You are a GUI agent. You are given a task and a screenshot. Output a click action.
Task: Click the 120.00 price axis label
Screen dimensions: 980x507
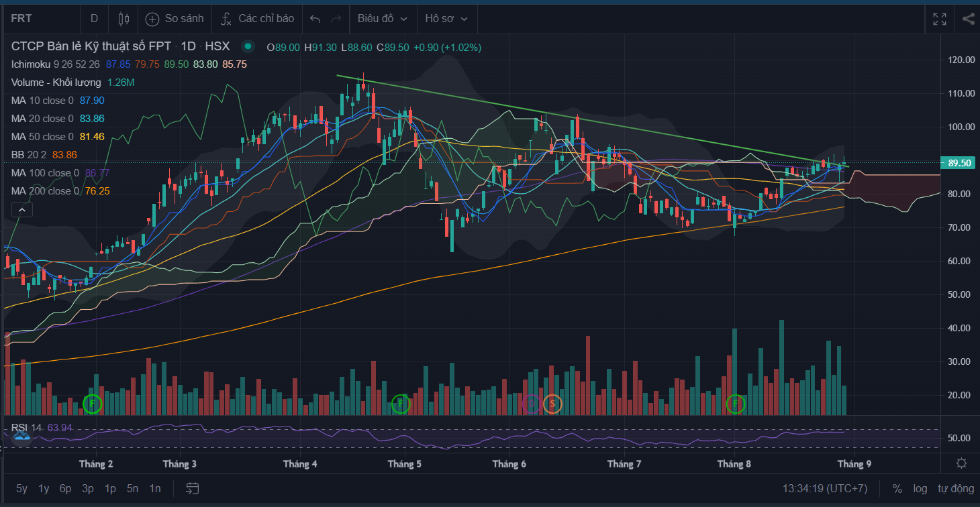pos(961,60)
